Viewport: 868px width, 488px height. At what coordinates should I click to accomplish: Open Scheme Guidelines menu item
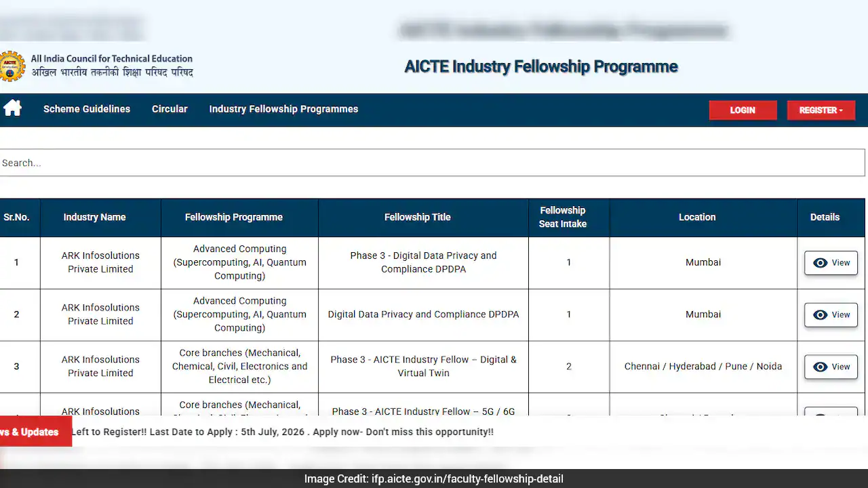tap(87, 109)
